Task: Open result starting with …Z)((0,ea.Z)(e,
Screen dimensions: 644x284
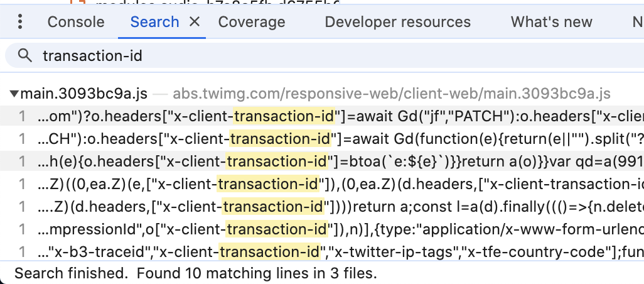Action: (x=339, y=184)
